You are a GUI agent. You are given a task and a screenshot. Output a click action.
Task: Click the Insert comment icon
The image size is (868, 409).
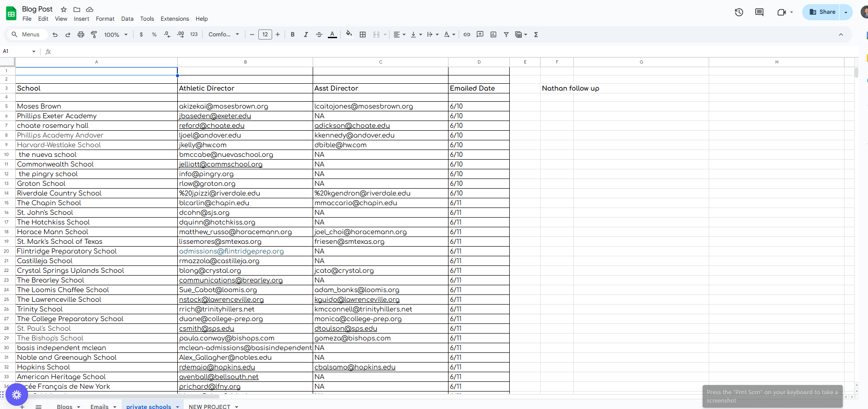[480, 35]
